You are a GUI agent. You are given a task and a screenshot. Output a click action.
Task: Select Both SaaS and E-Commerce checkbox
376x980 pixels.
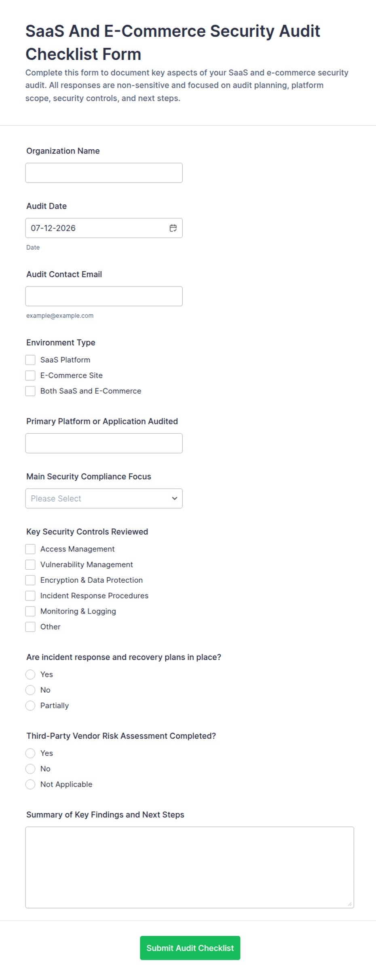tap(30, 391)
